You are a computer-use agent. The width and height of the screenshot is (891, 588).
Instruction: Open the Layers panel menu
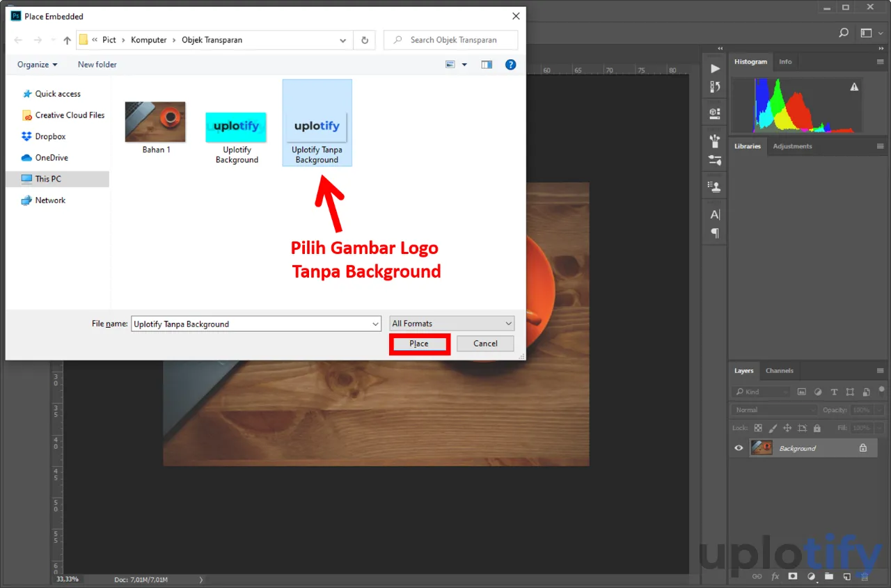point(881,371)
